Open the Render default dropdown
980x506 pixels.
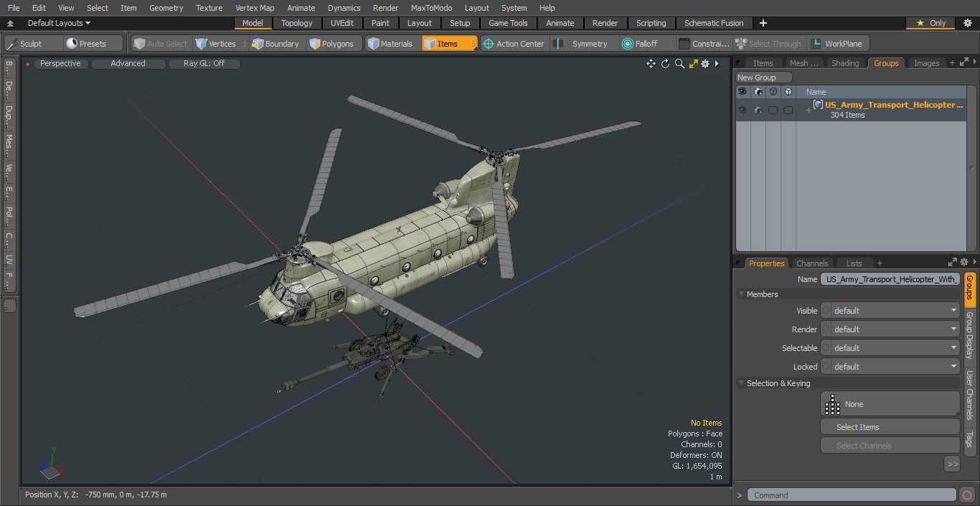895,329
